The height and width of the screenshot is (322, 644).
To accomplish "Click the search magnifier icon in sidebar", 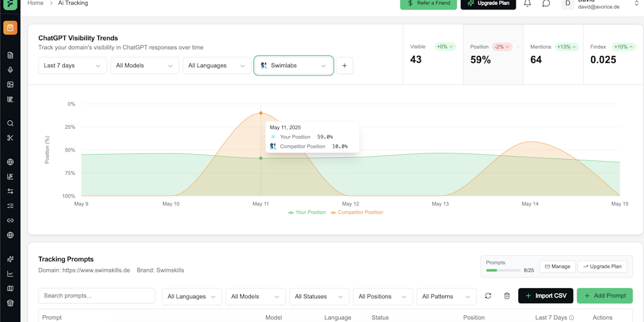I will [10, 123].
